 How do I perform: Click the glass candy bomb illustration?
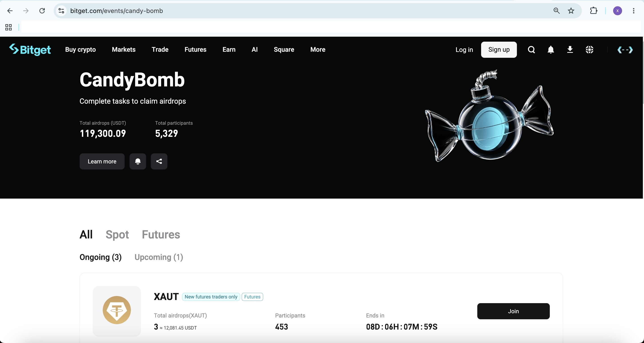click(x=490, y=116)
